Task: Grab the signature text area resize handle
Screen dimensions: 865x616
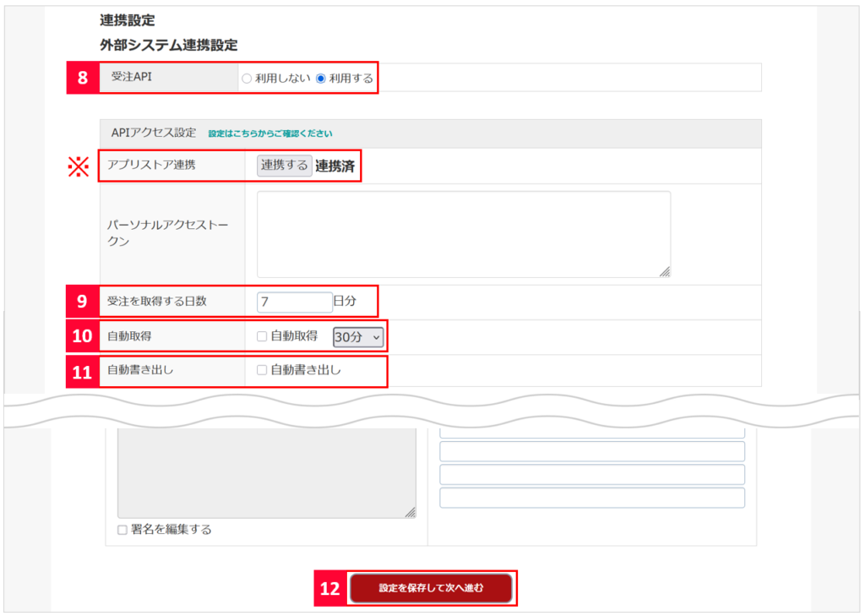Action: click(410, 512)
